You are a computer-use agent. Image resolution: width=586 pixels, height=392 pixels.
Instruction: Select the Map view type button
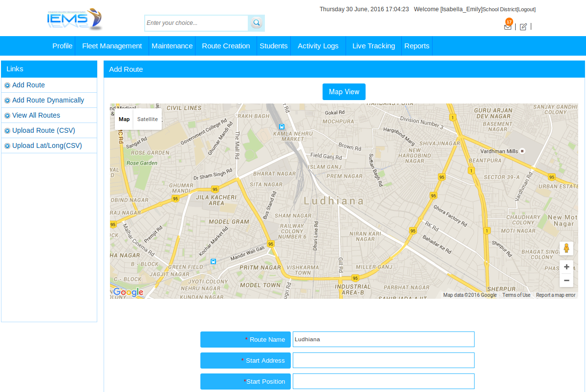pyautogui.click(x=124, y=119)
